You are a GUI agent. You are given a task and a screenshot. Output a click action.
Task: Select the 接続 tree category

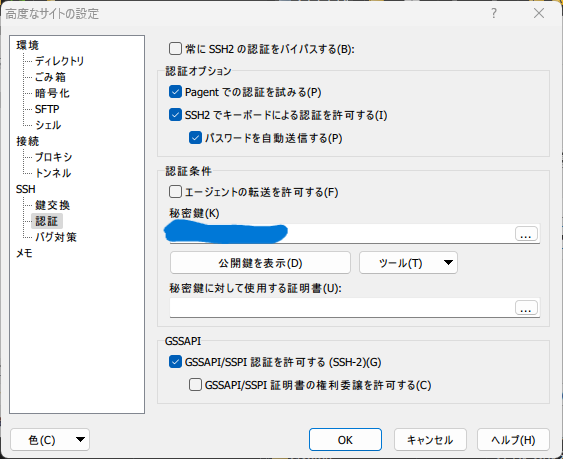pyautogui.click(x=28, y=142)
